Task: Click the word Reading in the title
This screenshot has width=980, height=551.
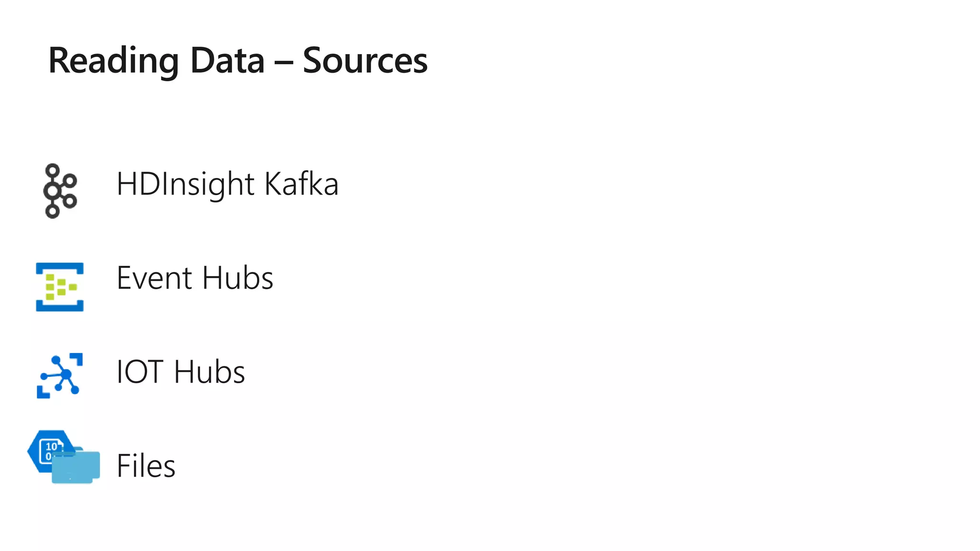Action: coord(114,62)
